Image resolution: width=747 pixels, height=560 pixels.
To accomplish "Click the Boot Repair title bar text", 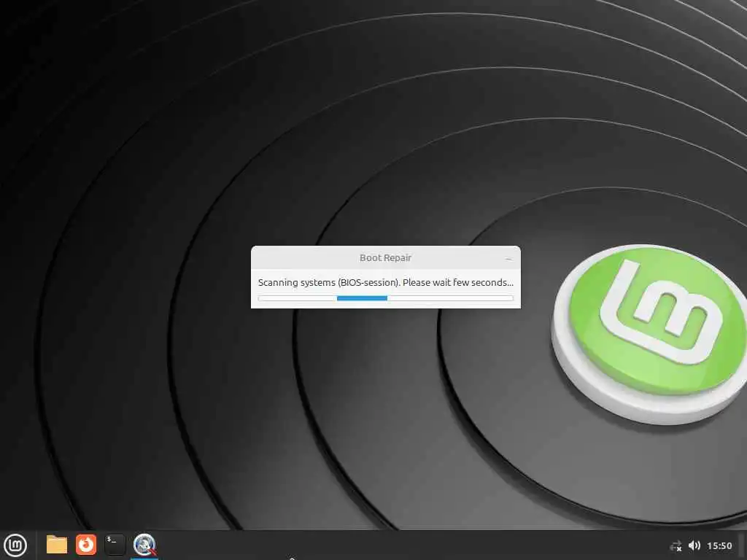I will [x=385, y=257].
